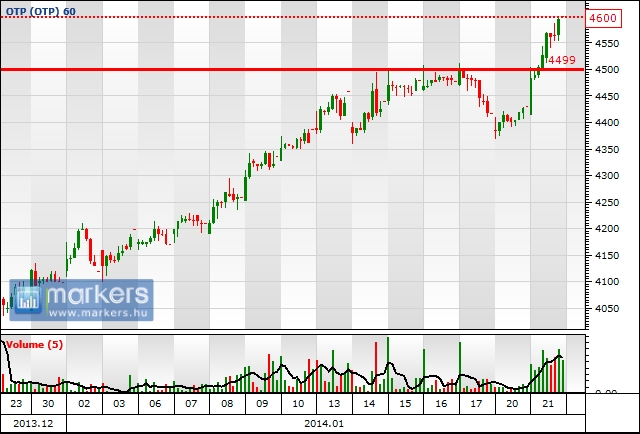640x434 pixels.
Task: Select date 21 on time axis
Action: 548,404
